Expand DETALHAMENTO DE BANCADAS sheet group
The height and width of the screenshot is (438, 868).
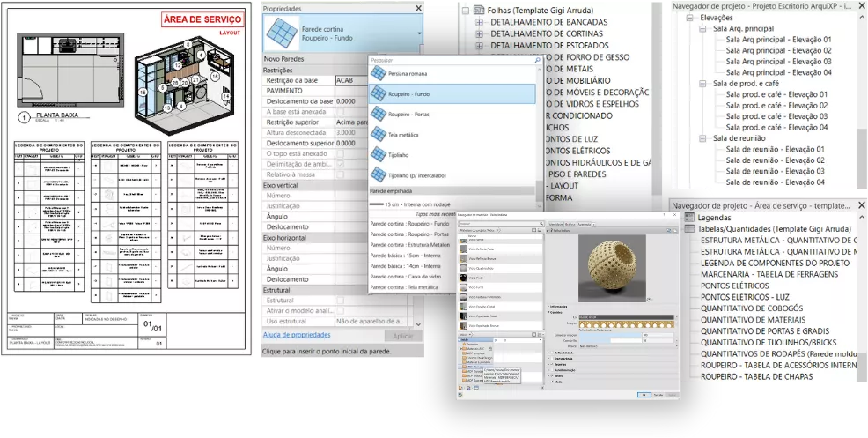tap(480, 21)
